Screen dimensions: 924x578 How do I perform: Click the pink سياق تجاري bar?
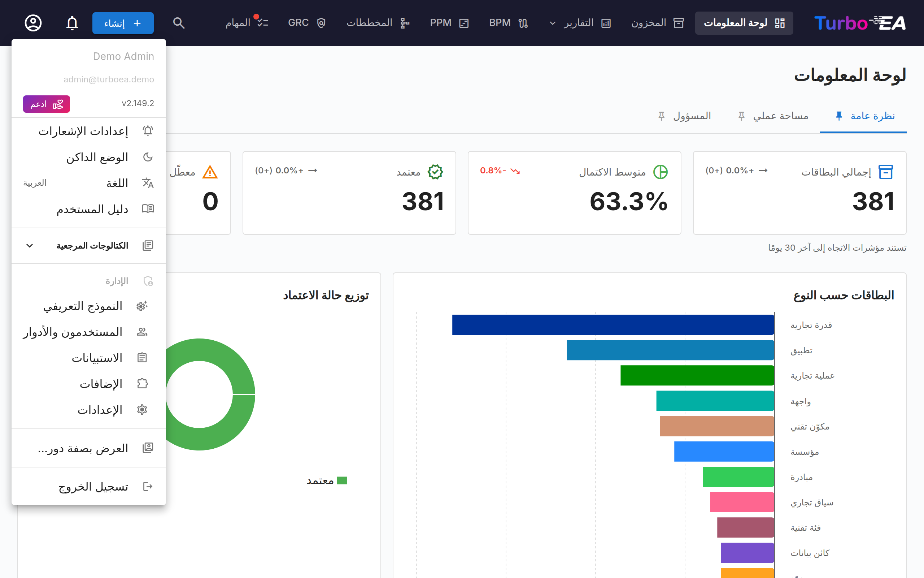pos(742,502)
